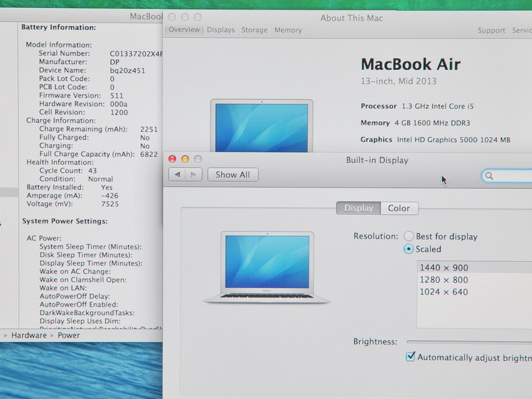Toggle Automatically adjust brightness checkbox

pos(410,356)
